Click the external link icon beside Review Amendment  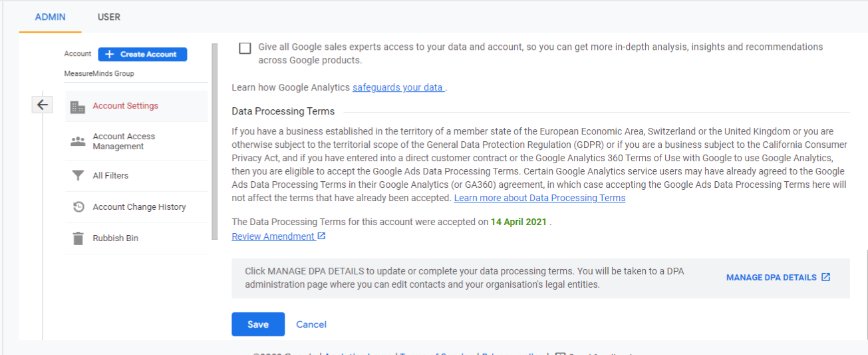pos(322,236)
